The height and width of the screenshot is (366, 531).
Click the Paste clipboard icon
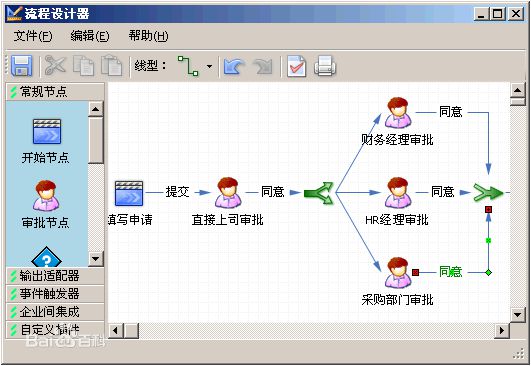pyautogui.click(x=111, y=65)
